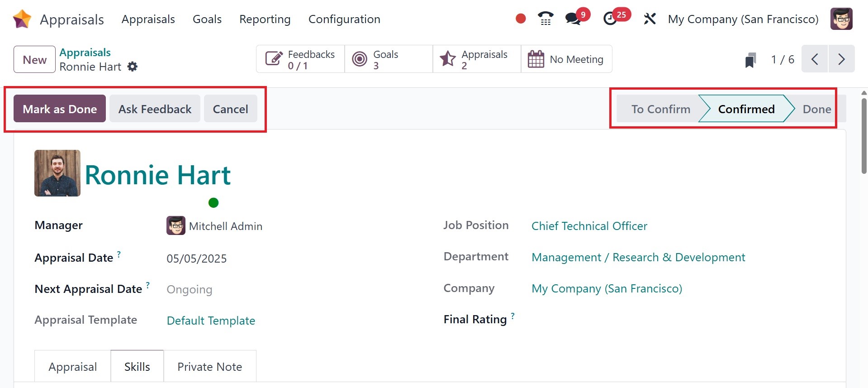Open the Configuration menu
Viewport: 868px width, 388px height.
click(344, 19)
